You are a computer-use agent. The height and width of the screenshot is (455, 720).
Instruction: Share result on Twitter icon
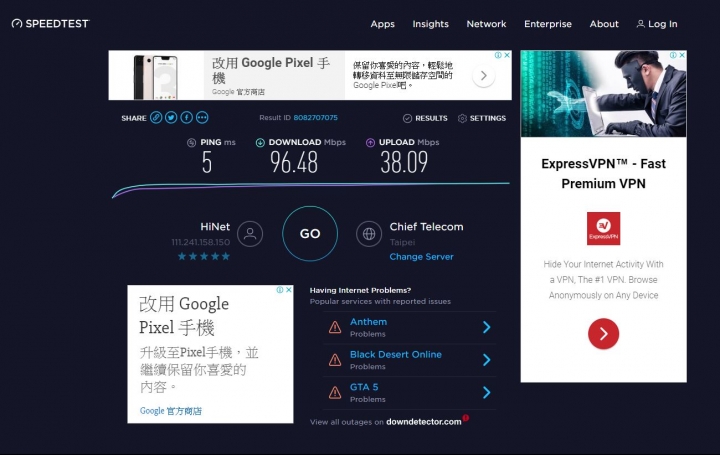click(171, 118)
